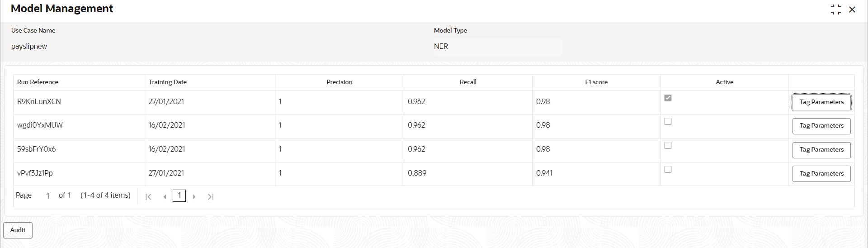This screenshot has width=868, height=248.
Task: Select the Run Reference column header
Action: (x=38, y=82)
